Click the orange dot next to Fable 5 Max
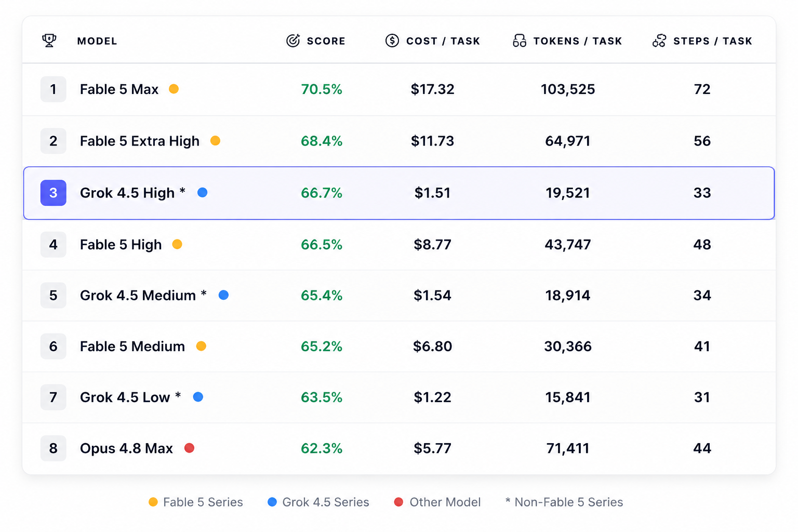Image resolution: width=798 pixels, height=532 pixels. click(x=174, y=89)
